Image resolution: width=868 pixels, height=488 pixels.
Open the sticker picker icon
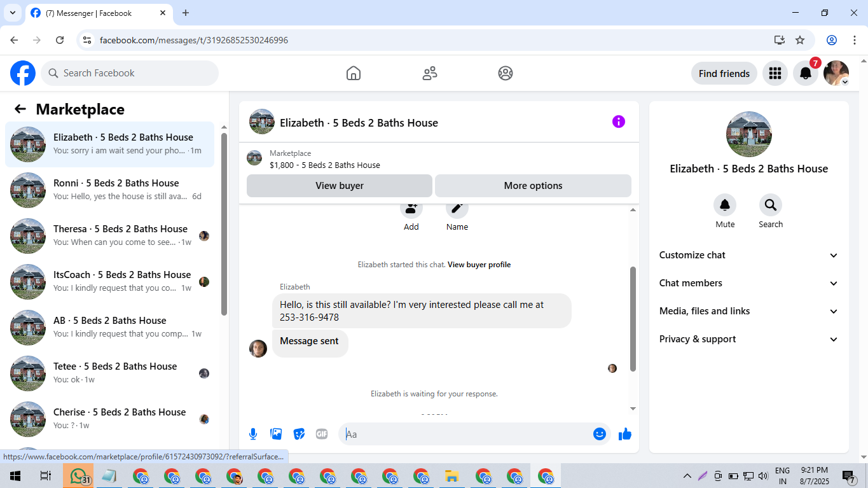pos(299,434)
